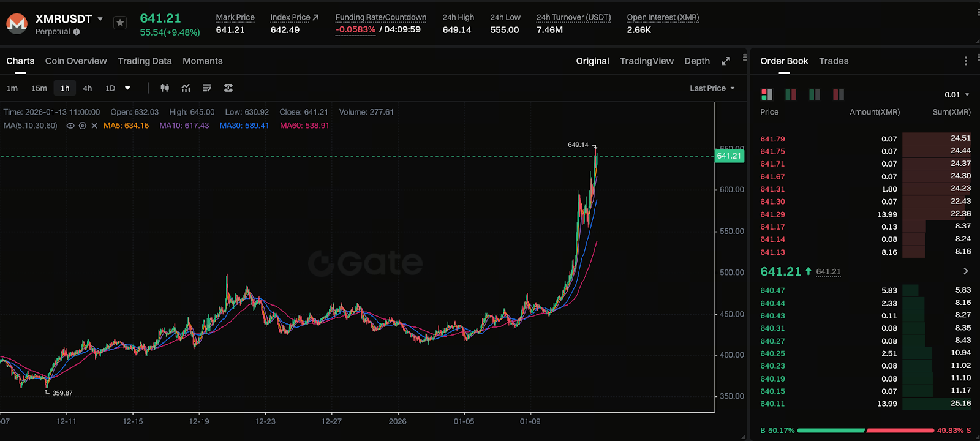
Task: Remove the MA(5,10,30,60) indicator
Action: pos(94,126)
